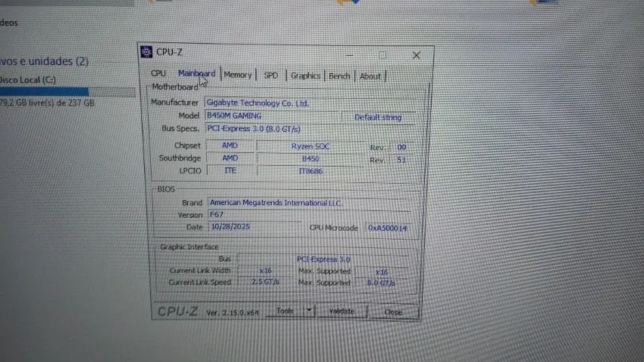Click the 8.0 GT/s max supported speed
Viewport: 644px width, 362px height.
click(381, 283)
